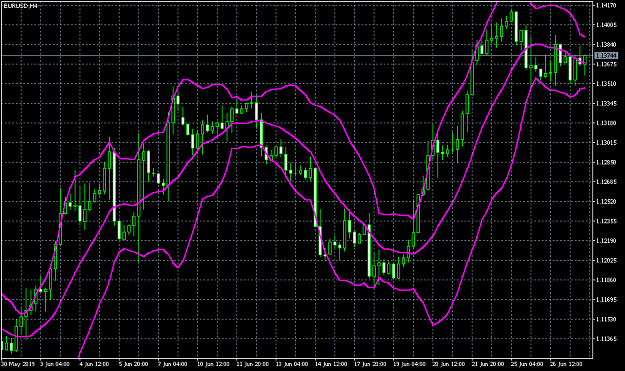Click the 20 Jun 12:00 time label

[449, 364]
